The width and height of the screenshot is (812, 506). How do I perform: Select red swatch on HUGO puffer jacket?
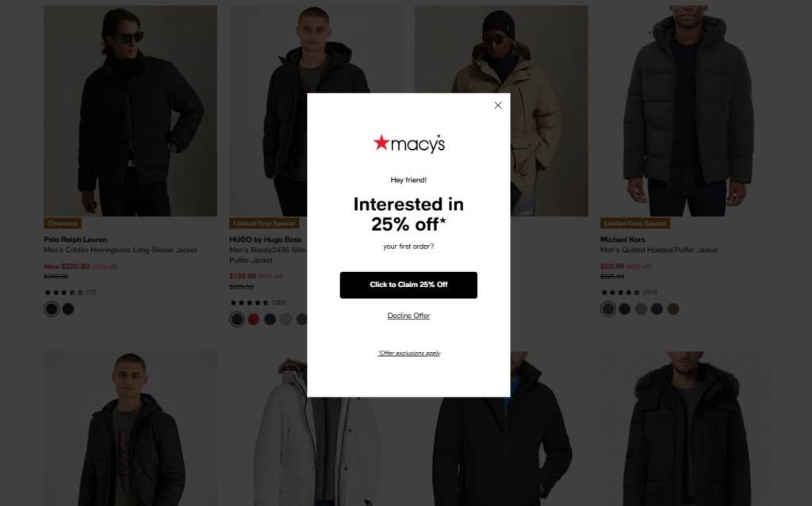click(x=253, y=319)
